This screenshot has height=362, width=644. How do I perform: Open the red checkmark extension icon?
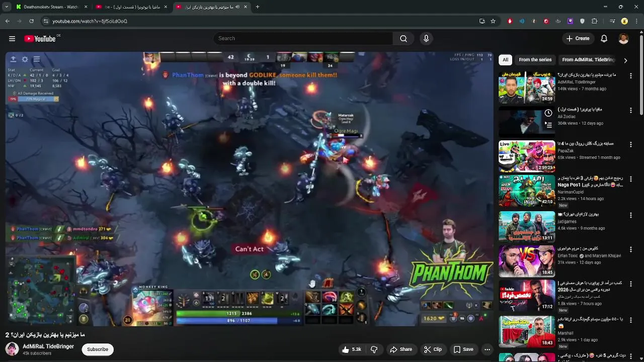pyautogui.click(x=546, y=21)
